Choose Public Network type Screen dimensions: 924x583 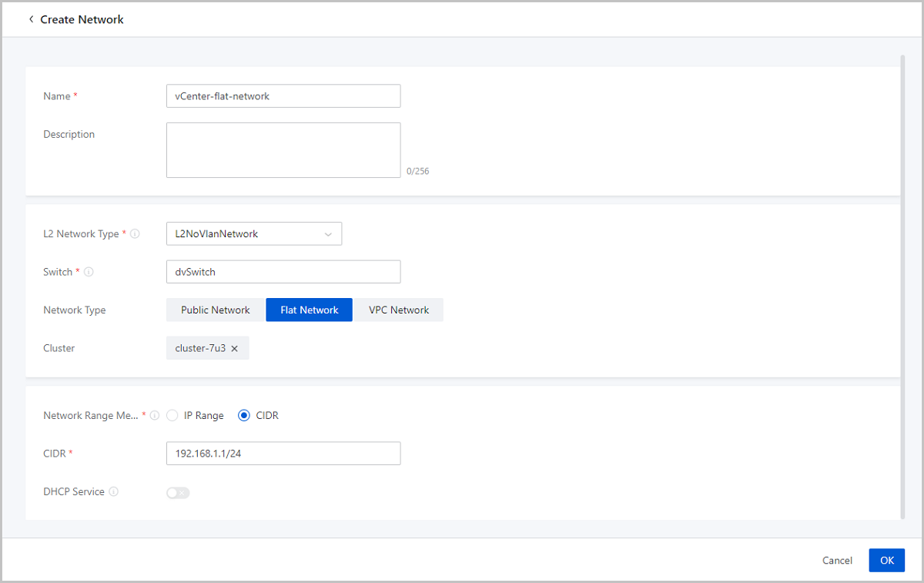click(x=215, y=310)
